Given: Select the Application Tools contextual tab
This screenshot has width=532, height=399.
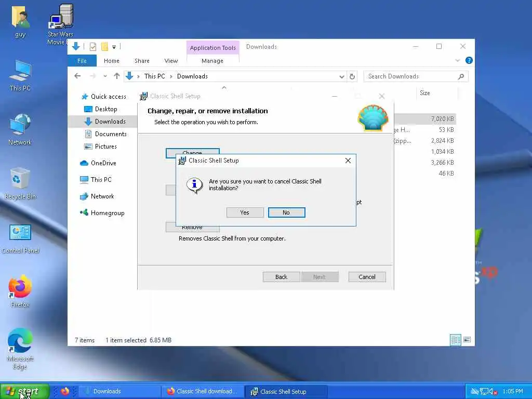Looking at the screenshot, I should pos(212,48).
